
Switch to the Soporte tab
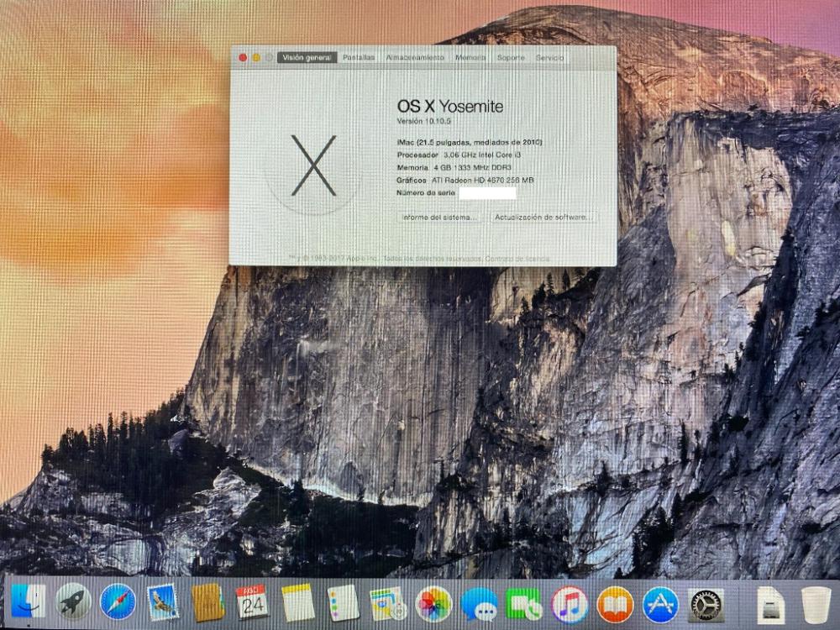coord(511,57)
